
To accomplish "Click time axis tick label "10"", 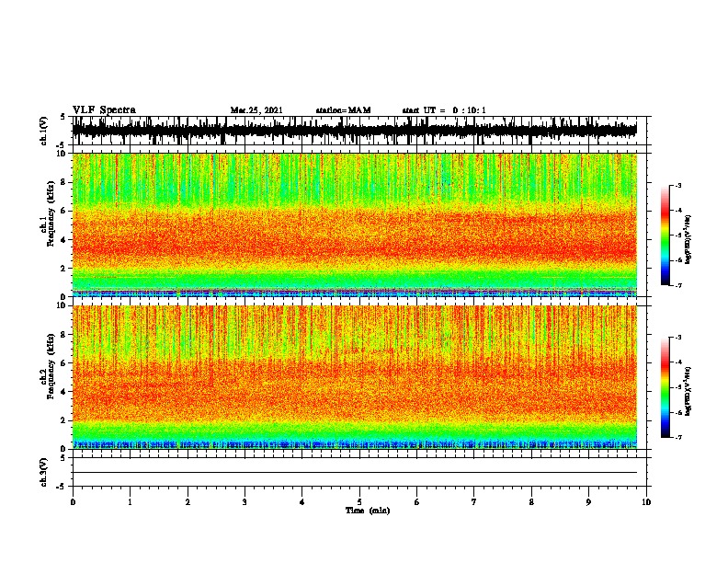I will point(646,502).
